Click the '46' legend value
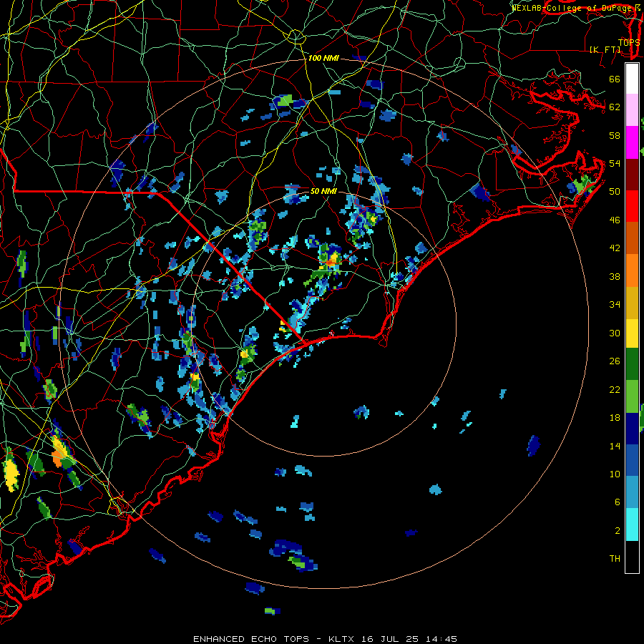Screen dimensions: 644x644 pos(615,220)
